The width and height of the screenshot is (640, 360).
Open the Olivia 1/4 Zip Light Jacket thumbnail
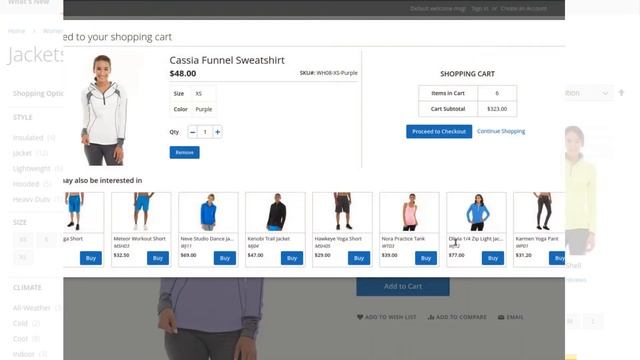pos(476,212)
